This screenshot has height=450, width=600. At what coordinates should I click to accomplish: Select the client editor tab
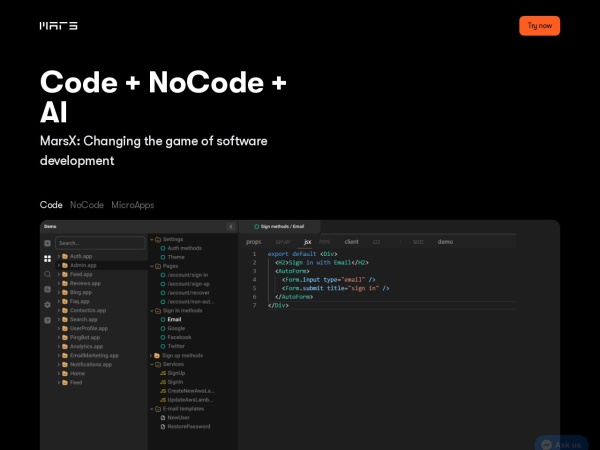352,241
